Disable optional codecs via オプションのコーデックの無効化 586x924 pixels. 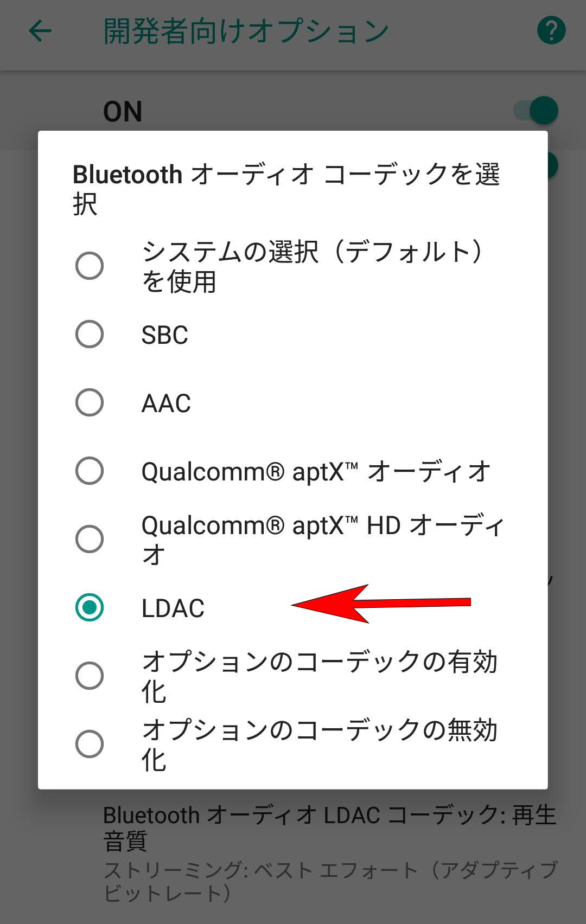[91, 743]
